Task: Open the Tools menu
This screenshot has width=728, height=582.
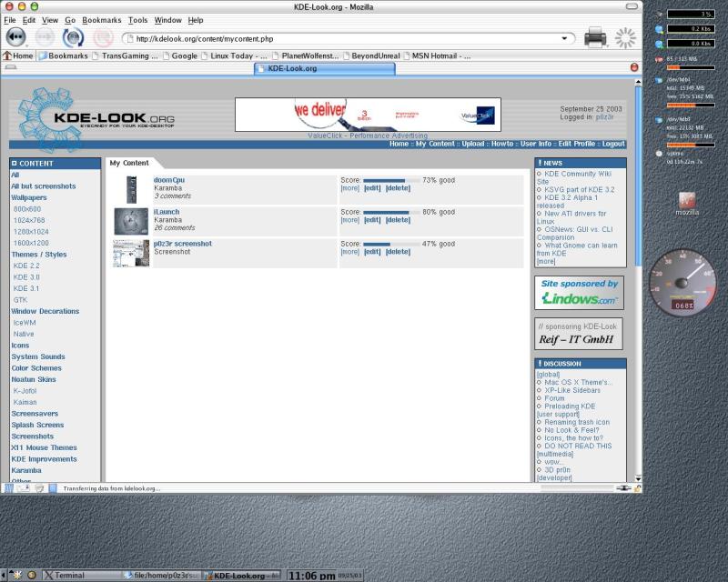Action: pos(138,20)
